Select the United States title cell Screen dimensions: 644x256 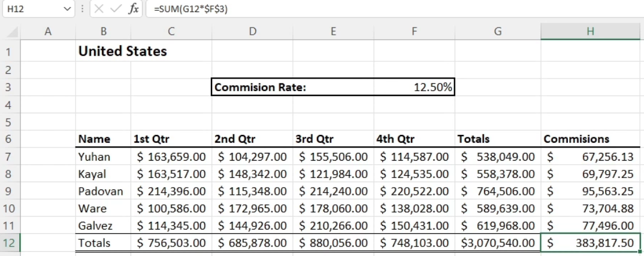123,51
